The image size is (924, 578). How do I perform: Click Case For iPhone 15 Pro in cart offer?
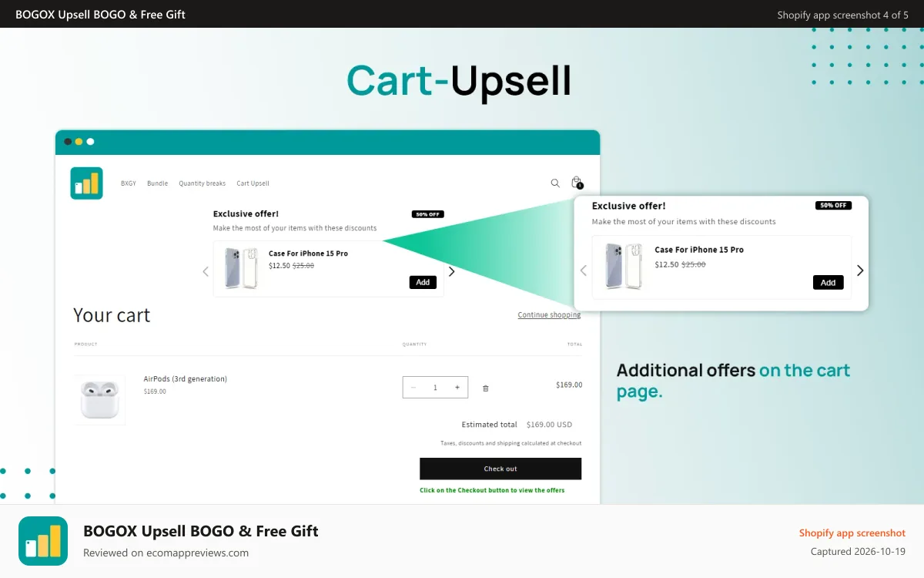(x=308, y=254)
